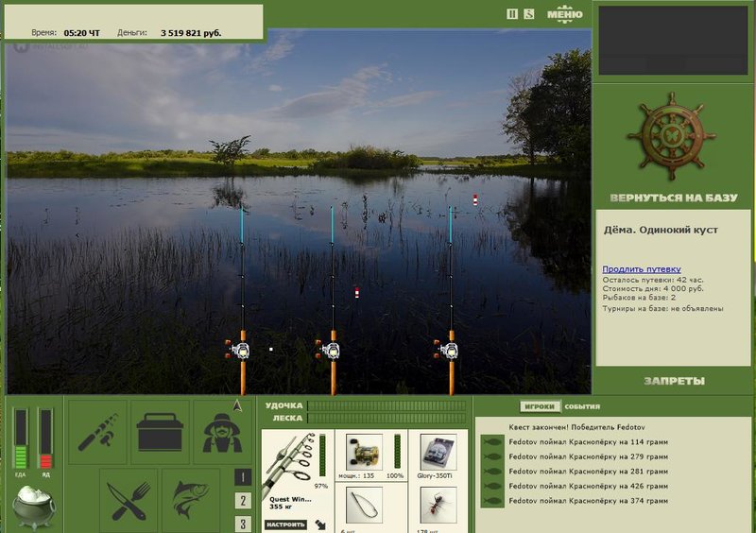
Task: Open the knife and fork food icon
Action: coord(129,501)
